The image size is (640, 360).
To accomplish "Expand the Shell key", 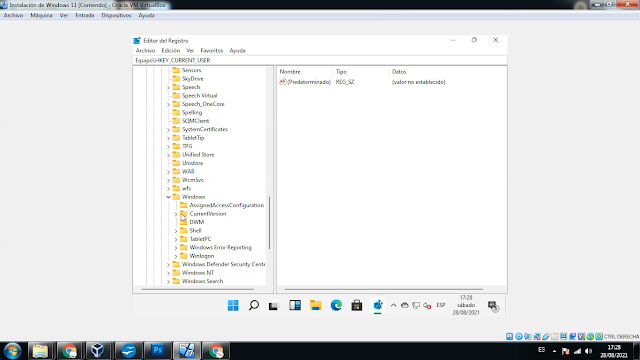I will pyautogui.click(x=176, y=231).
